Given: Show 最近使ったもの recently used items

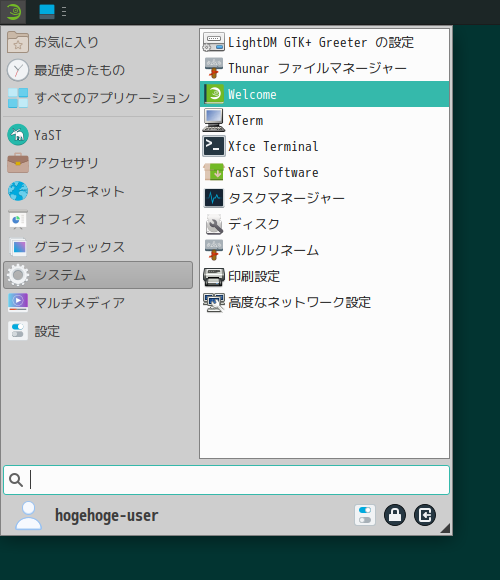Looking at the screenshot, I should 98,70.
